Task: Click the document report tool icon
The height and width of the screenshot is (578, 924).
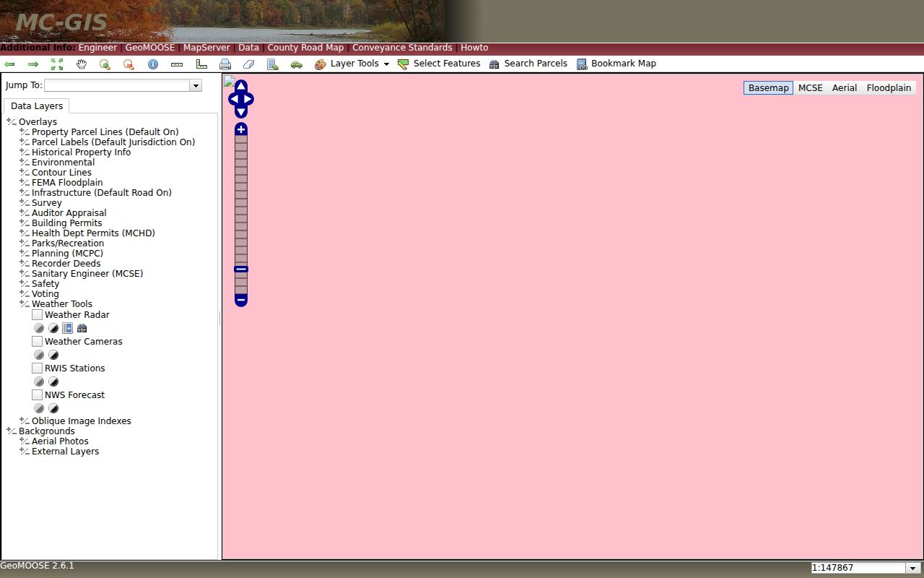Action: [x=273, y=64]
